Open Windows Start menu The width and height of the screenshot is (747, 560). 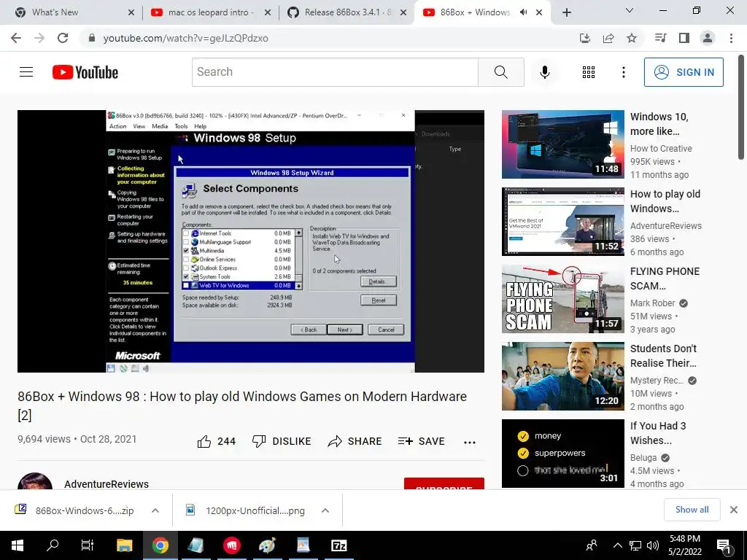click(x=18, y=545)
